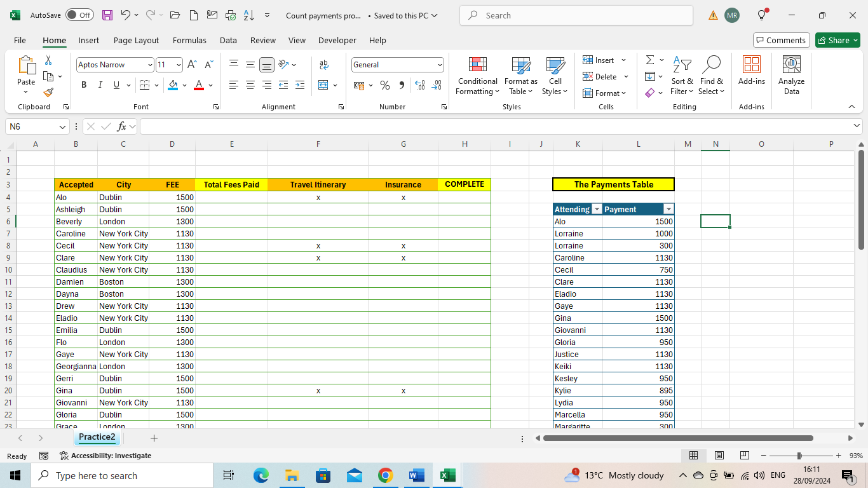Open the number format General dropdown

[x=440, y=65]
